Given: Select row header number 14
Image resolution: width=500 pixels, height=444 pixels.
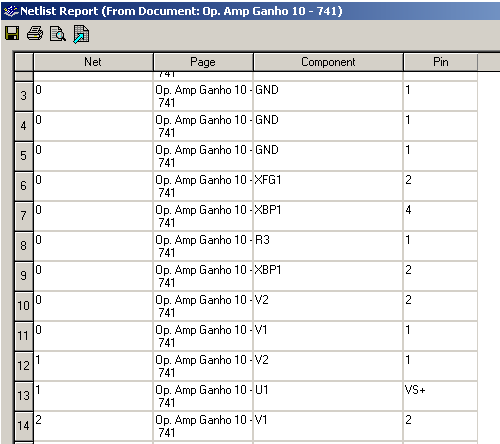Looking at the screenshot, I should point(24,426).
